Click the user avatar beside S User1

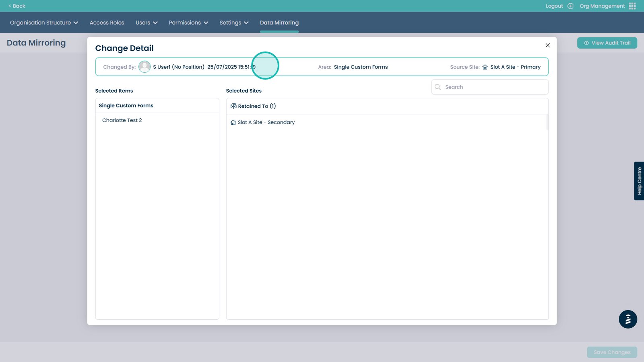[x=144, y=67]
